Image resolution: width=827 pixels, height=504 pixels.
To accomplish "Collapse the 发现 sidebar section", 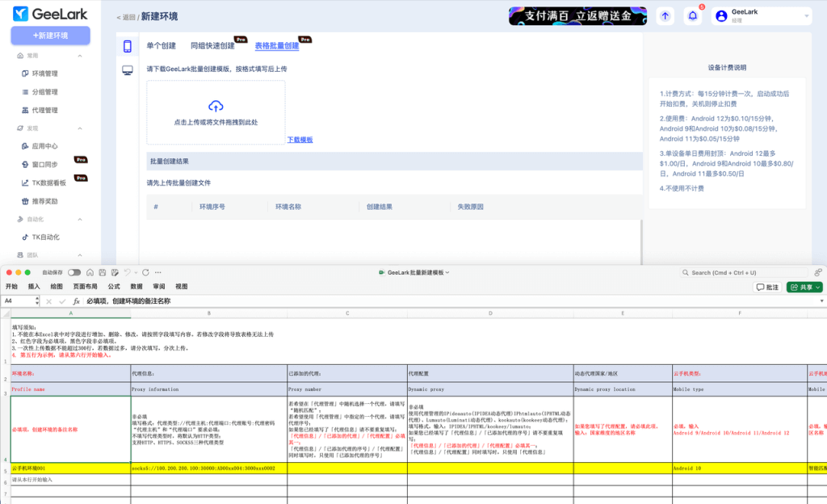I will pyautogui.click(x=80, y=128).
